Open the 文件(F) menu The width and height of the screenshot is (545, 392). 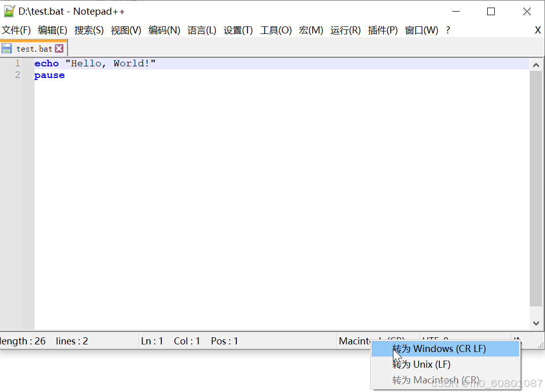pos(16,30)
